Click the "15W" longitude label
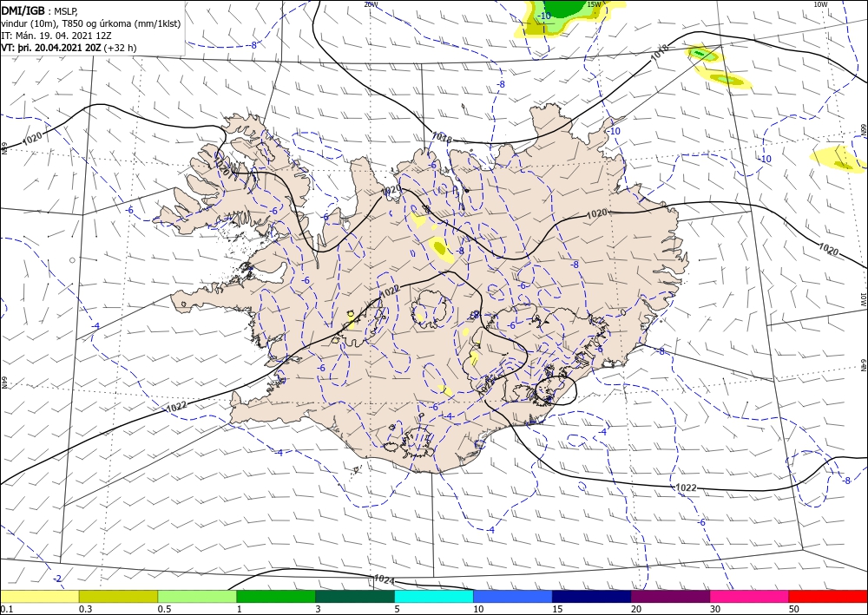Viewport: 868px width, 615px height. (x=594, y=4)
